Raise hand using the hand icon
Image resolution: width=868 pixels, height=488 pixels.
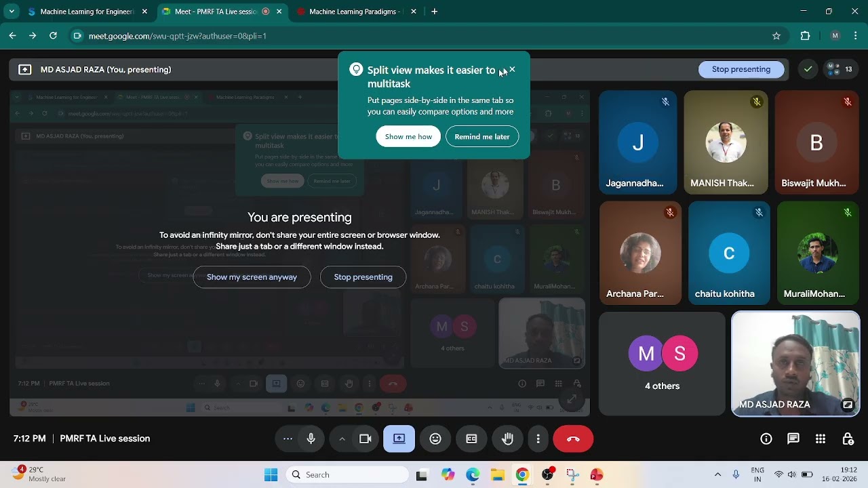point(507,439)
